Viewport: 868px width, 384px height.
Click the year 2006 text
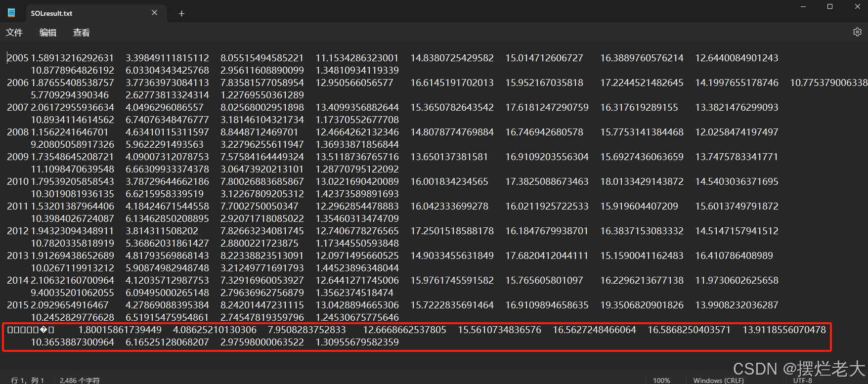click(x=18, y=83)
